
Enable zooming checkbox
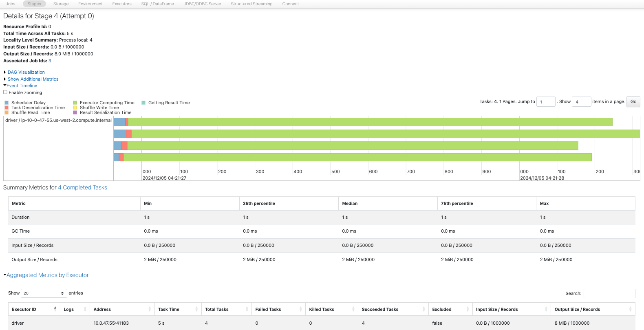5,92
